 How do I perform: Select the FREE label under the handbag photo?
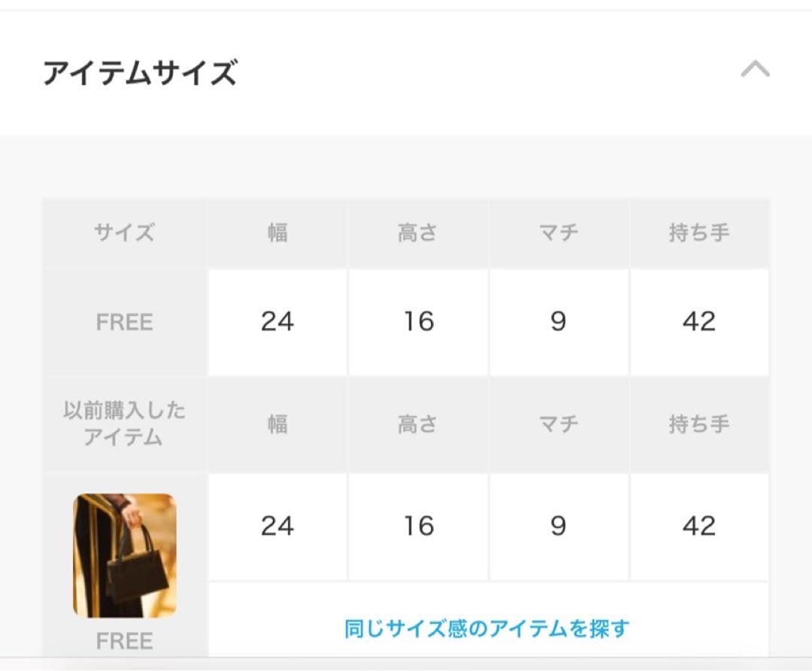123,640
